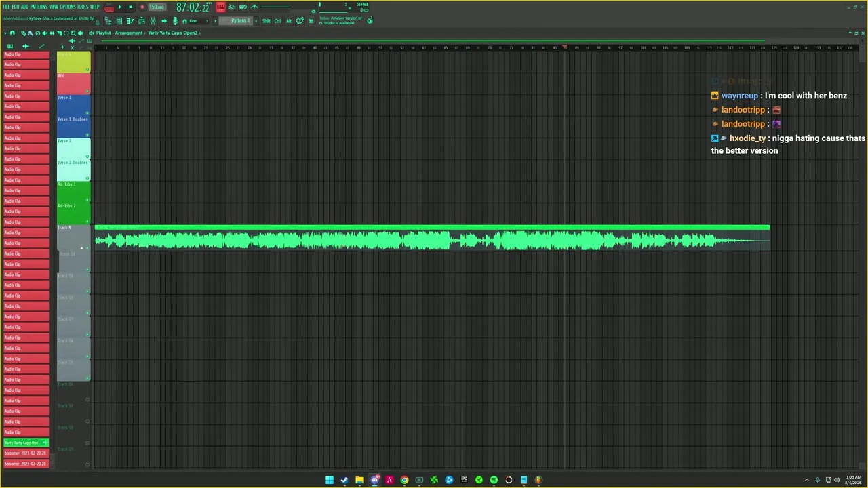The width and height of the screenshot is (868, 488).
Task: Select the Mute tool in playlist
Action: pyautogui.click(x=45, y=33)
